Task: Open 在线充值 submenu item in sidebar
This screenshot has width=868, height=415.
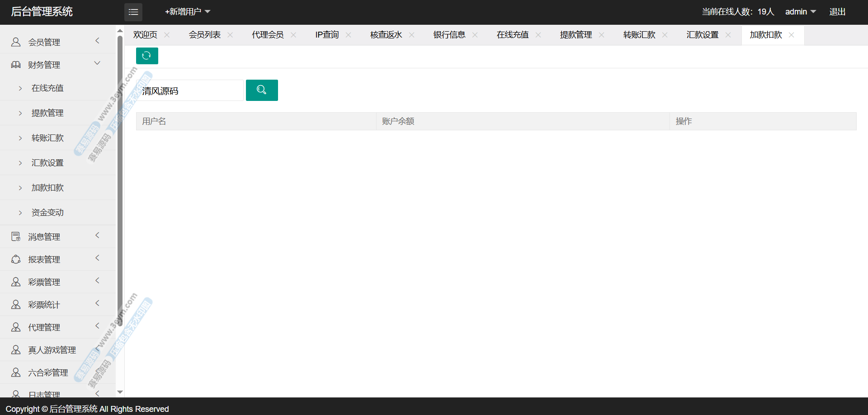Action: (x=47, y=88)
